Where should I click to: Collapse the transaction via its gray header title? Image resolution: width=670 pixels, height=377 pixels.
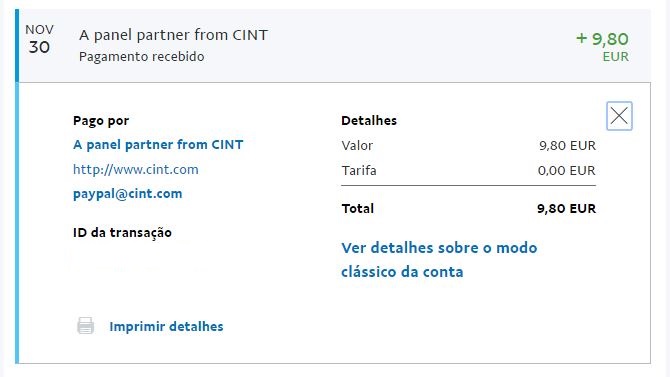click(x=173, y=35)
